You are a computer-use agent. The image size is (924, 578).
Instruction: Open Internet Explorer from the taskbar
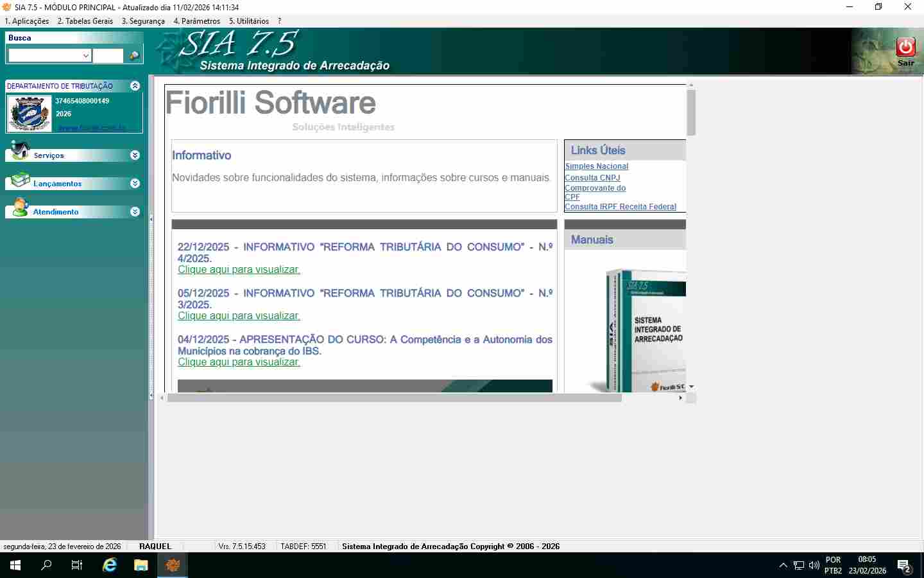pyautogui.click(x=110, y=565)
